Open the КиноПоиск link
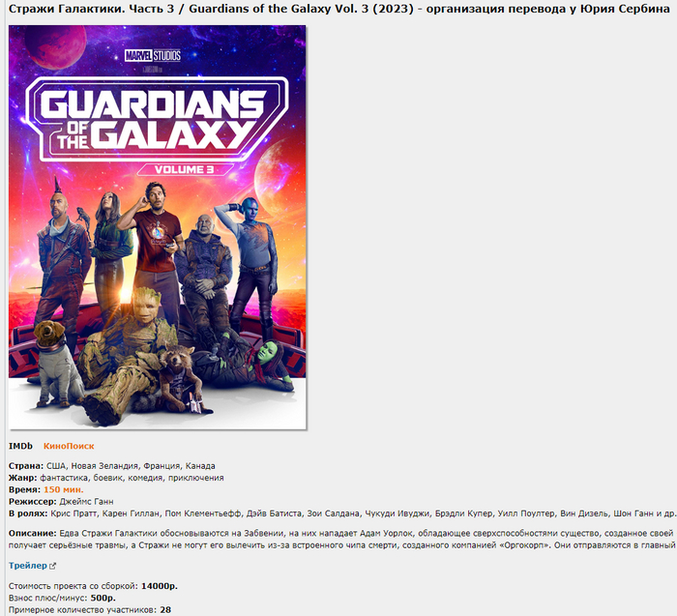 point(69,446)
